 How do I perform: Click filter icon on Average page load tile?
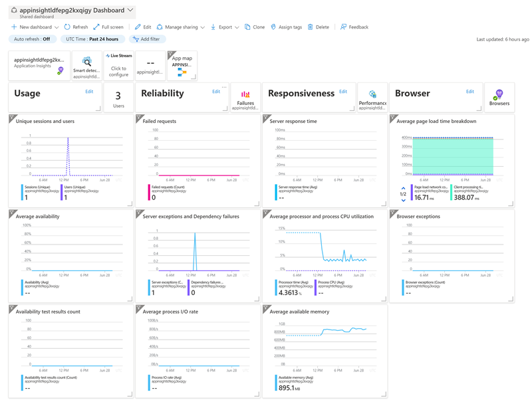point(393,118)
